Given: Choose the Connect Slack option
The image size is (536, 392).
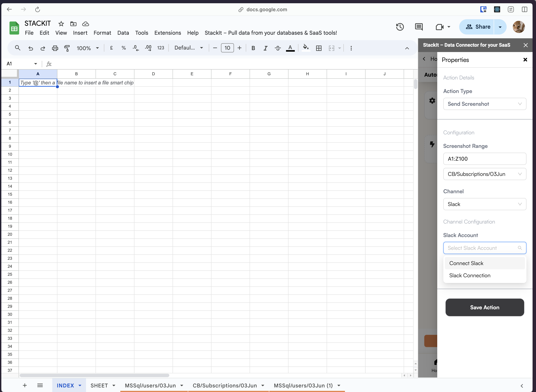Looking at the screenshot, I should (466, 263).
